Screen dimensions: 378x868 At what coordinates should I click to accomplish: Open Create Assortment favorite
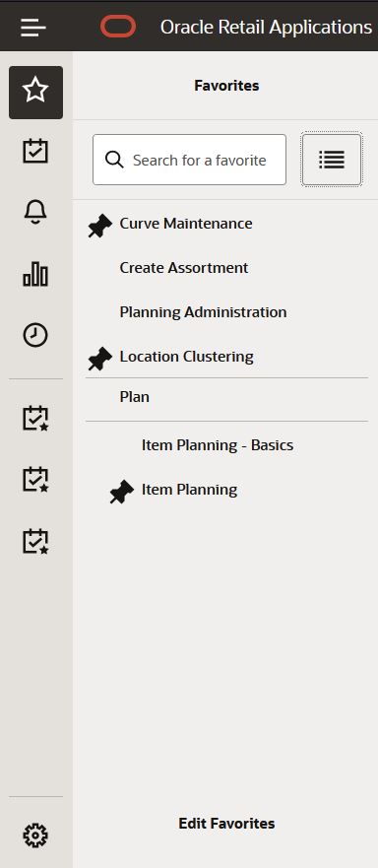184,268
